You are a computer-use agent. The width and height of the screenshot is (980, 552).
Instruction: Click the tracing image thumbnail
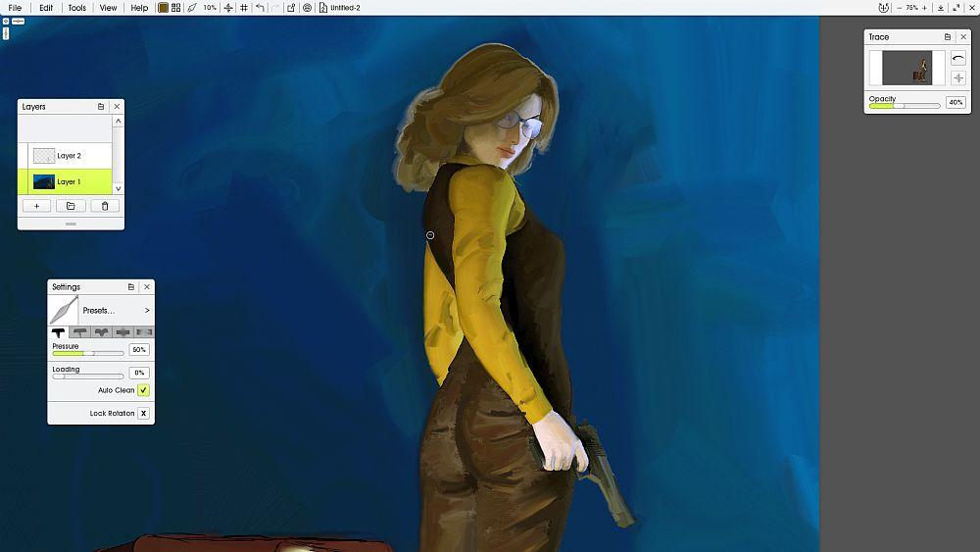coord(906,68)
